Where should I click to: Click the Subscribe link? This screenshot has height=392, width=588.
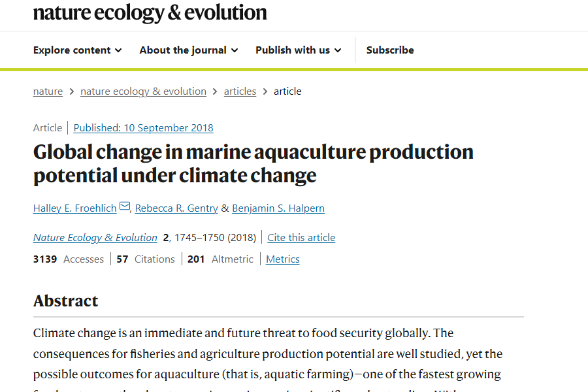point(390,50)
